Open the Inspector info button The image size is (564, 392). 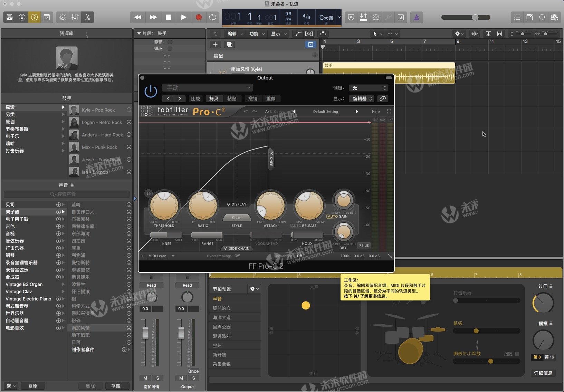coord(22,17)
